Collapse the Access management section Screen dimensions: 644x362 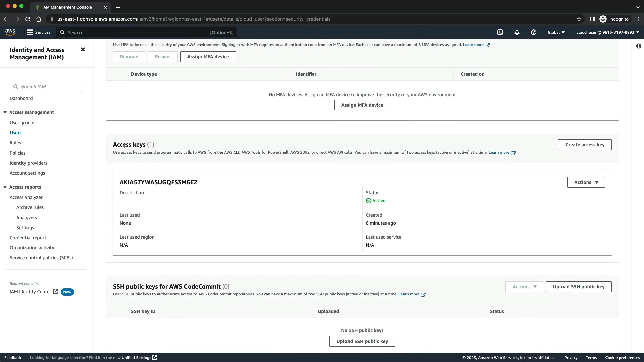[5, 112]
